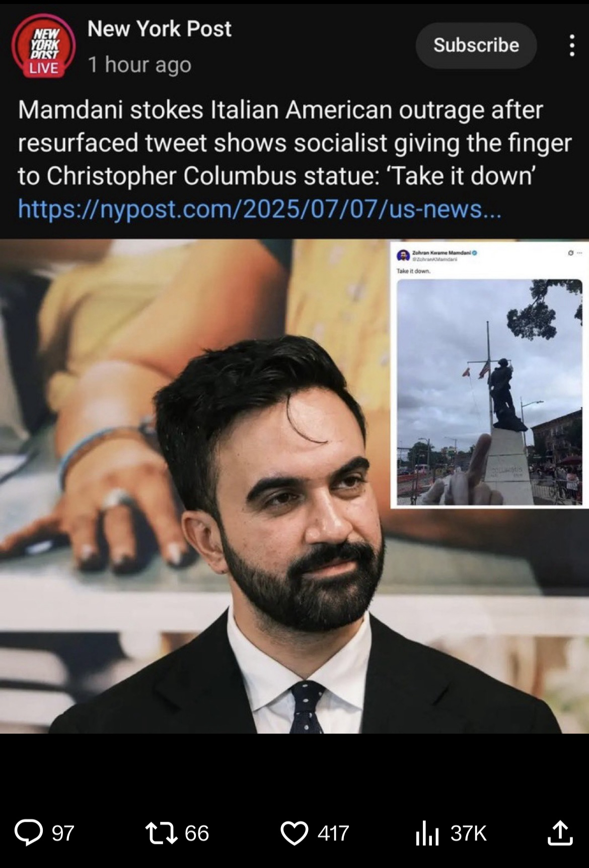This screenshot has height=868, width=589.
Task: Open the New York Post channel name
Action: point(159,29)
